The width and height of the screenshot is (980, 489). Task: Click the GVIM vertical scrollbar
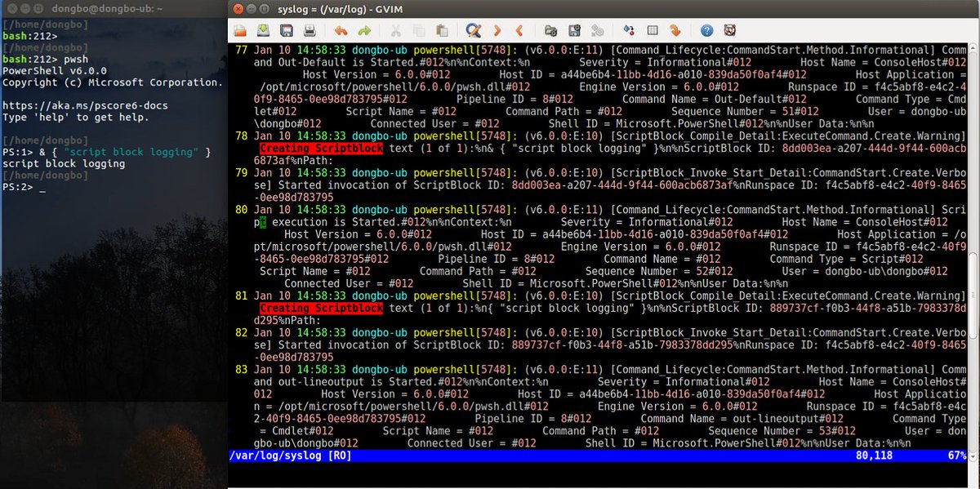click(x=973, y=245)
